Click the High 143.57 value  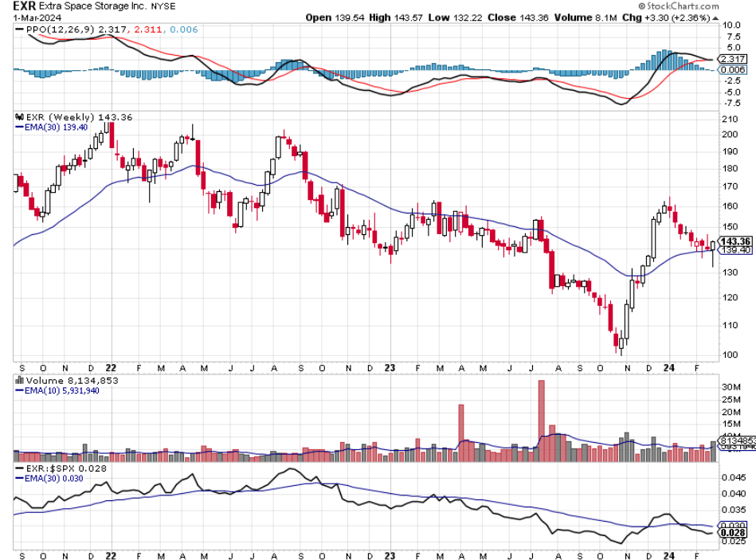(396, 18)
